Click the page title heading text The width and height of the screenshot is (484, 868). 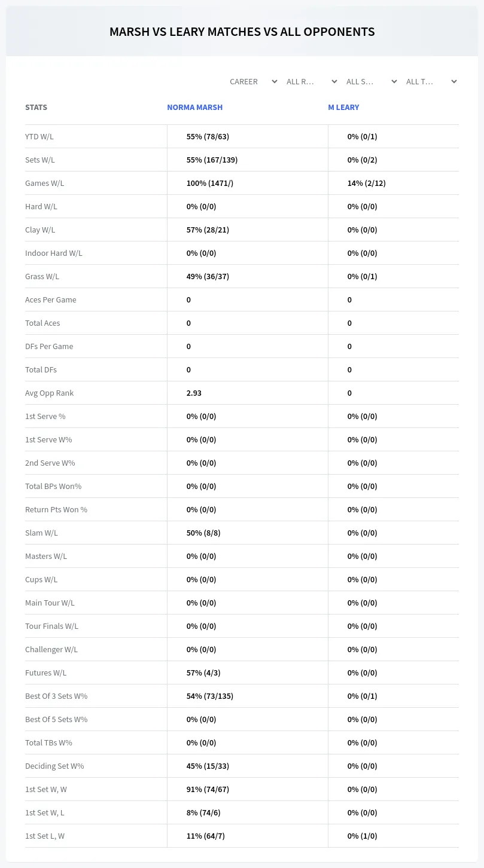click(x=242, y=32)
